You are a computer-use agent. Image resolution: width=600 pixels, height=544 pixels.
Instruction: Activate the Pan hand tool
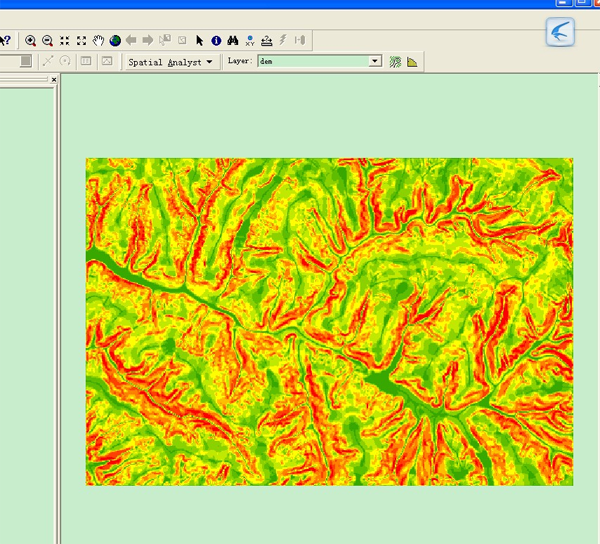click(98, 41)
